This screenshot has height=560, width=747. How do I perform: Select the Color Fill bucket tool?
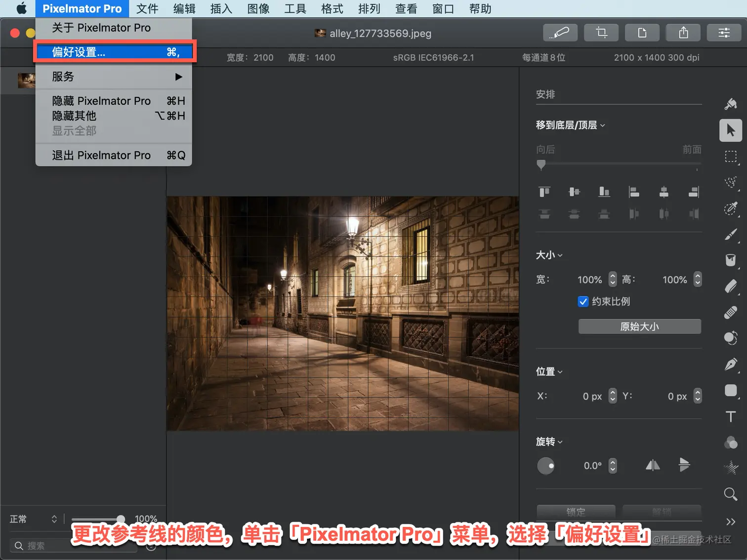pyautogui.click(x=731, y=260)
